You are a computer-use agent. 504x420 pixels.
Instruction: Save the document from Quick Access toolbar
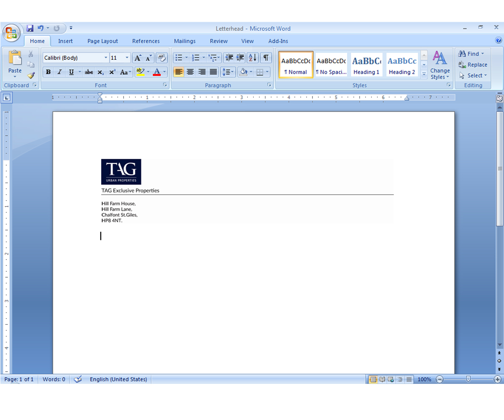pos(30,28)
